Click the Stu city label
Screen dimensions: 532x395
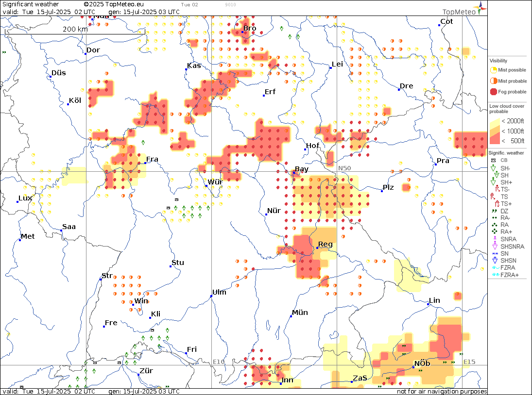point(178,263)
